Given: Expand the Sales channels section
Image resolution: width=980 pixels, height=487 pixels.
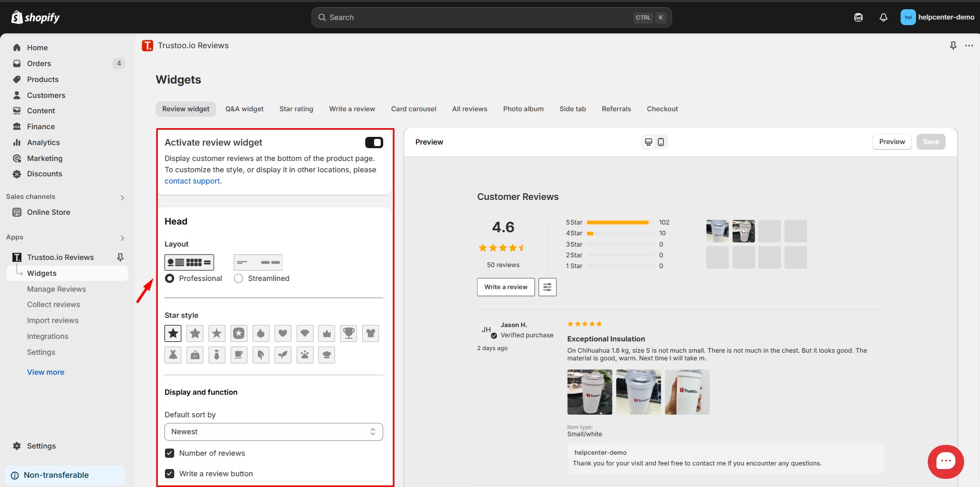Looking at the screenshot, I should click(122, 197).
